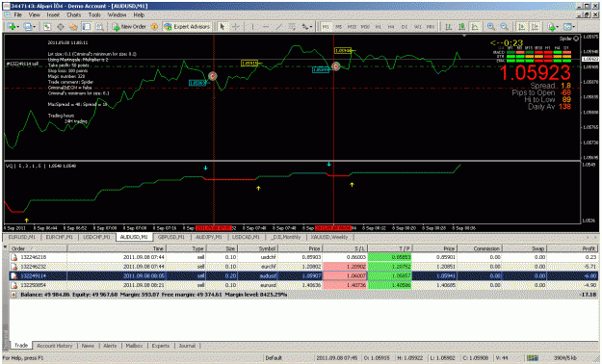Viewport: 602px width, 364px height.
Task: Select order 132246218 usdchf row
Action: (303, 257)
